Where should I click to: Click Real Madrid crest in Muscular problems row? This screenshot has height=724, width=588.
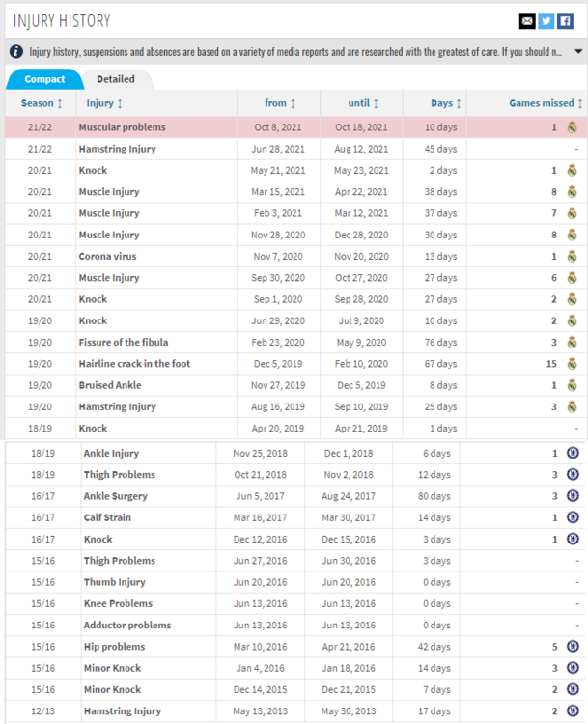[572, 127]
